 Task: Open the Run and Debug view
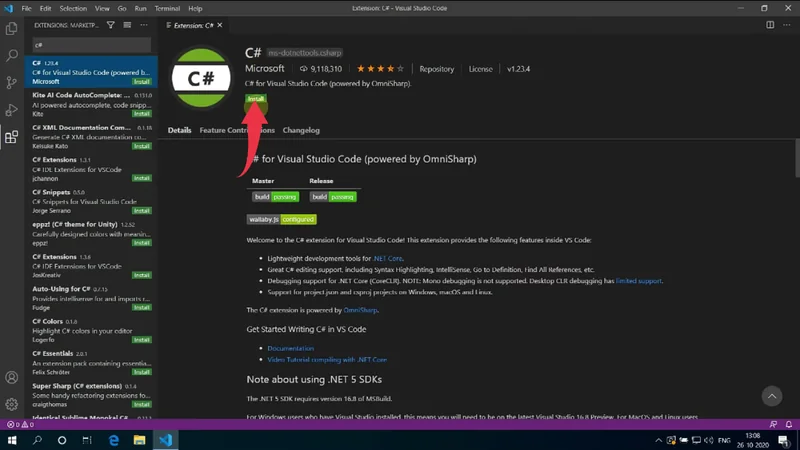click(12, 110)
